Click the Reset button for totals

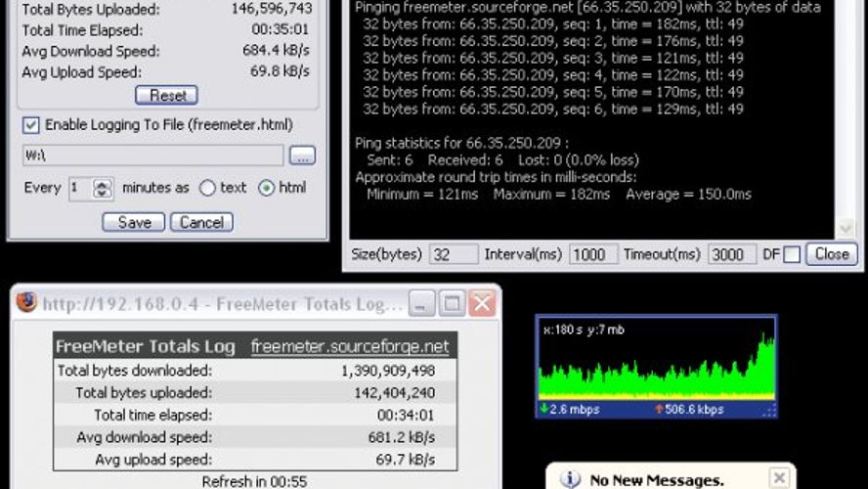click(166, 95)
